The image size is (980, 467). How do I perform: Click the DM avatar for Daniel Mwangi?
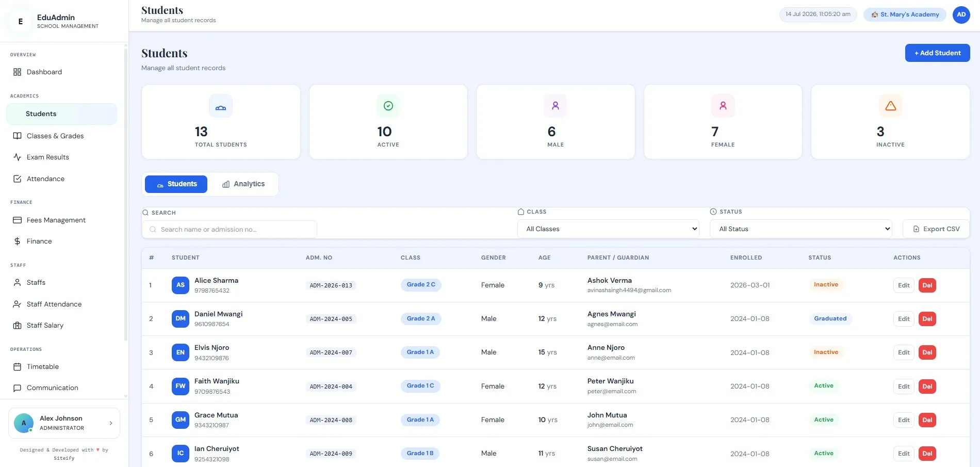(181, 318)
